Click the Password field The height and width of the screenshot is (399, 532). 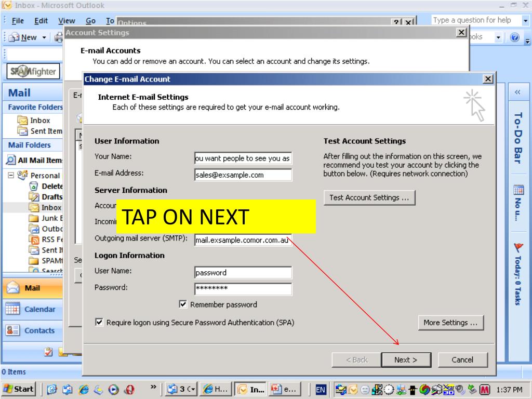[x=243, y=289]
